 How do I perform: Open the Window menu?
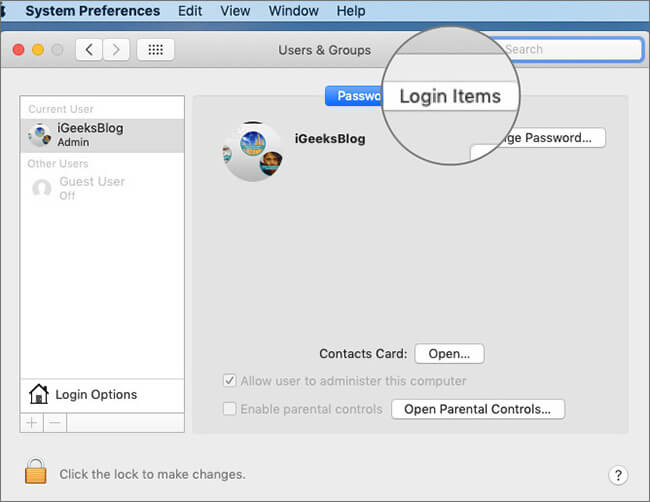click(294, 11)
